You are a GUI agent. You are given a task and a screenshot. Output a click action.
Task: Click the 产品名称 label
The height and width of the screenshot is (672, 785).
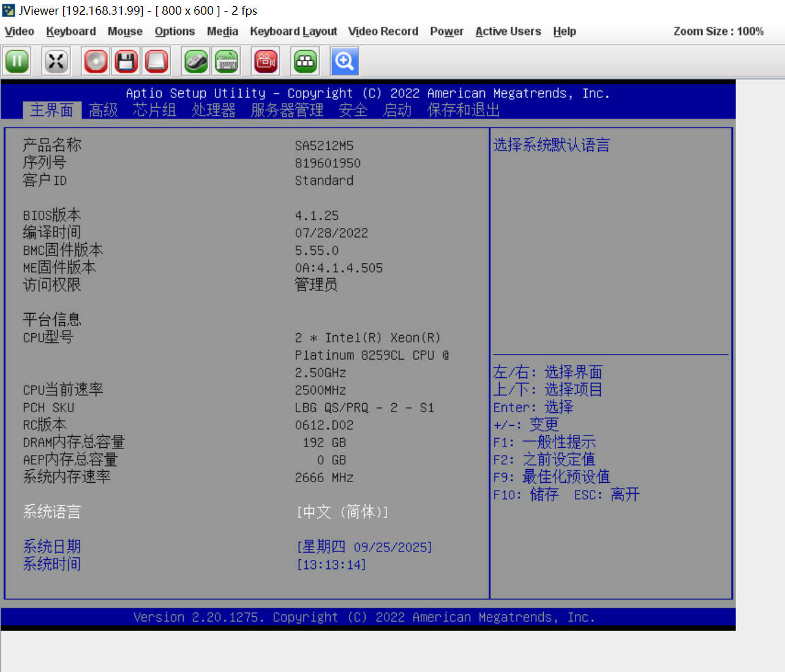pos(52,145)
